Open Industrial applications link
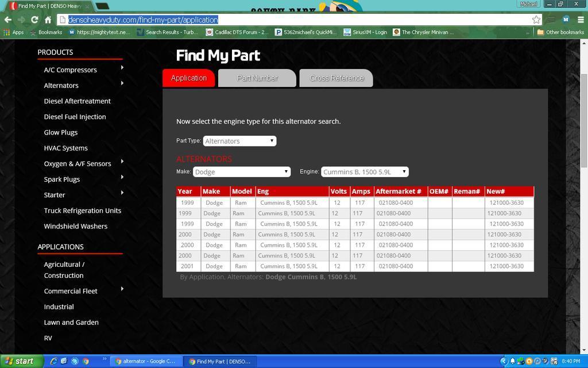This screenshot has width=588, height=368. [x=59, y=307]
